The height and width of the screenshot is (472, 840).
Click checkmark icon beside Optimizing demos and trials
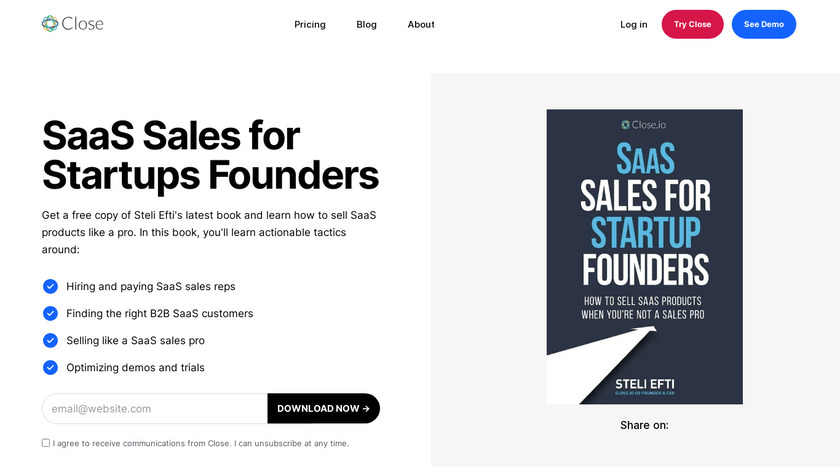tap(50, 367)
